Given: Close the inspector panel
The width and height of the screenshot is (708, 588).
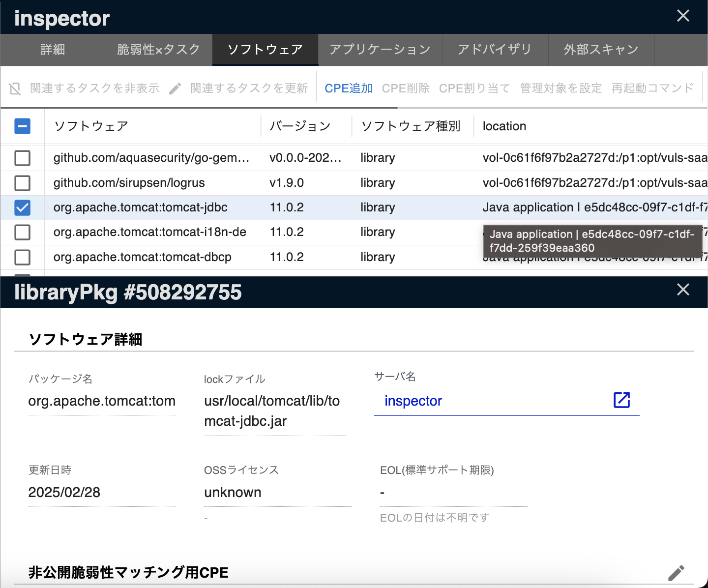Looking at the screenshot, I should coord(683,16).
